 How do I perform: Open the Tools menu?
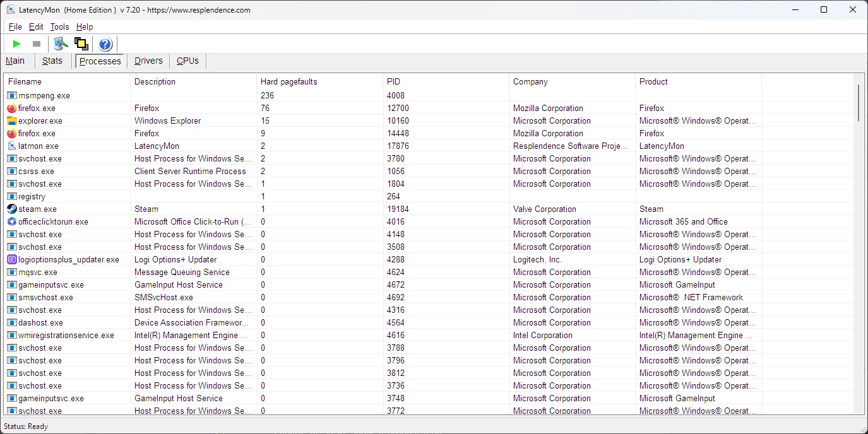(59, 27)
